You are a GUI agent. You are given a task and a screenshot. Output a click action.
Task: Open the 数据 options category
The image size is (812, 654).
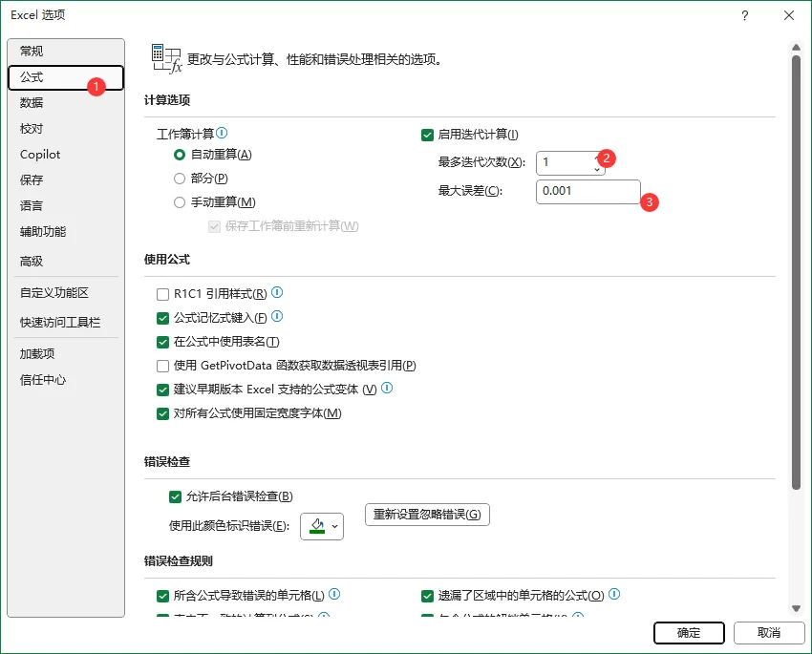[x=66, y=103]
